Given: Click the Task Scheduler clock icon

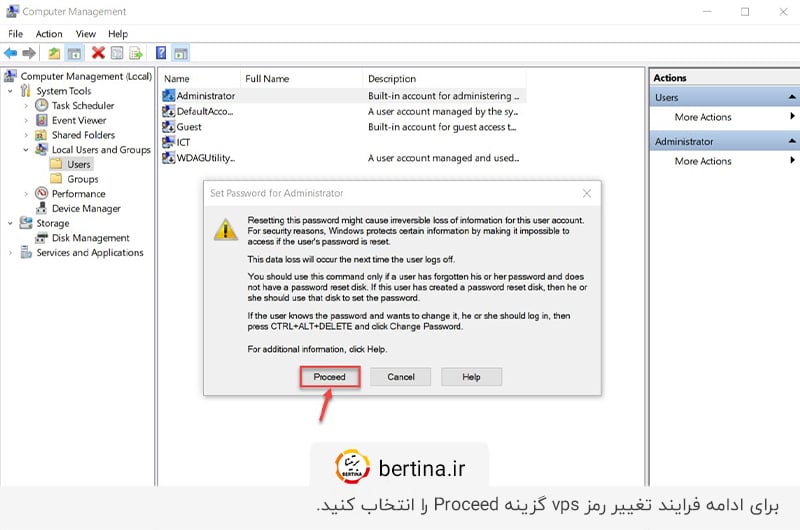Looking at the screenshot, I should pyautogui.click(x=41, y=105).
